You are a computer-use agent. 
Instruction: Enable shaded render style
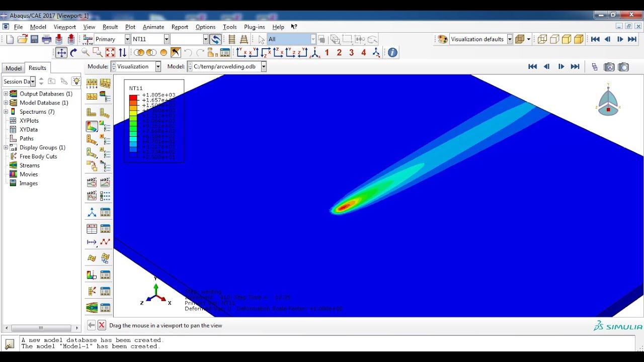579,39
